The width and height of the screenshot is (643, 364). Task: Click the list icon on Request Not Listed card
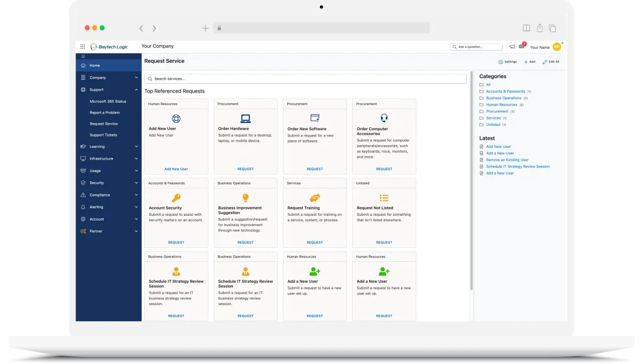click(384, 198)
